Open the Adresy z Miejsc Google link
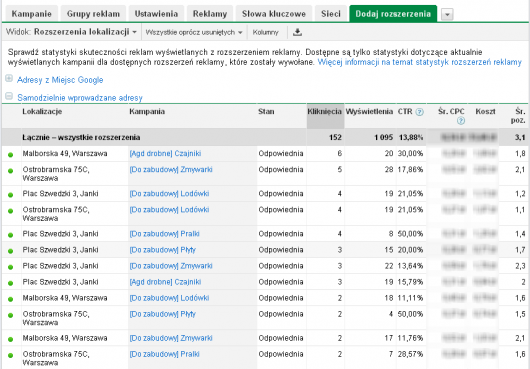Screen dimensions: 530x369 click(60, 80)
